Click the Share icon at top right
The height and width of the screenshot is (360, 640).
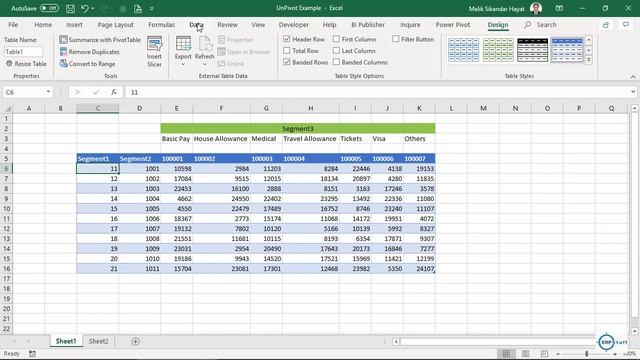(606, 25)
